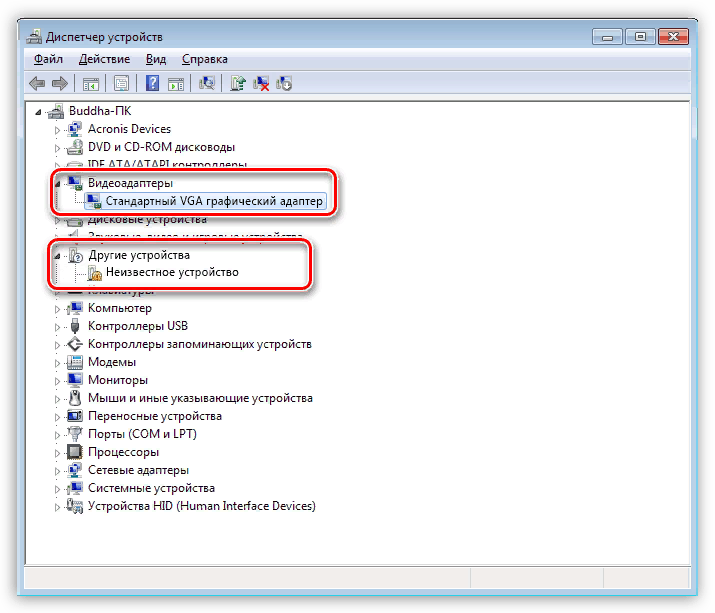Select the Другие устройства label
Viewport: 715px width, 613px height.
[x=139, y=255]
